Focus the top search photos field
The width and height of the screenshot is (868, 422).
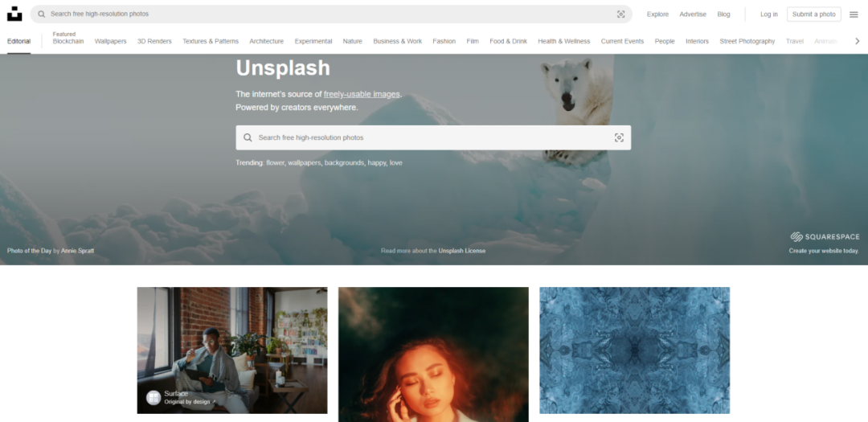(x=331, y=14)
